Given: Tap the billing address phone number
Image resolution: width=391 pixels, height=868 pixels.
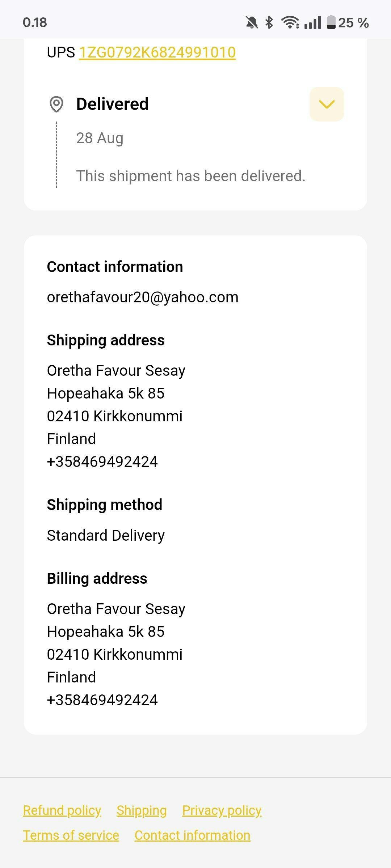Looking at the screenshot, I should coord(102,700).
